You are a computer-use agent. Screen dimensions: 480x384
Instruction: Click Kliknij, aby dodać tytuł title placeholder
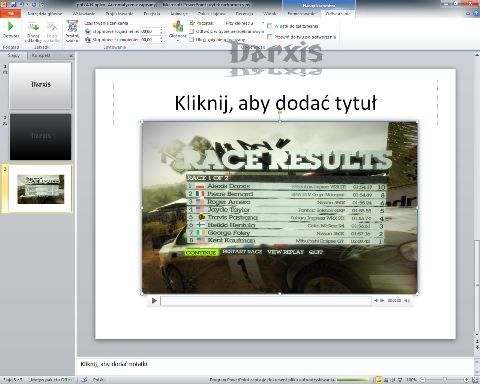pos(275,103)
